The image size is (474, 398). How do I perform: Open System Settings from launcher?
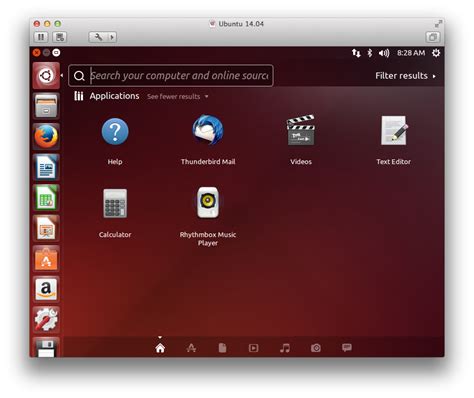point(46,320)
